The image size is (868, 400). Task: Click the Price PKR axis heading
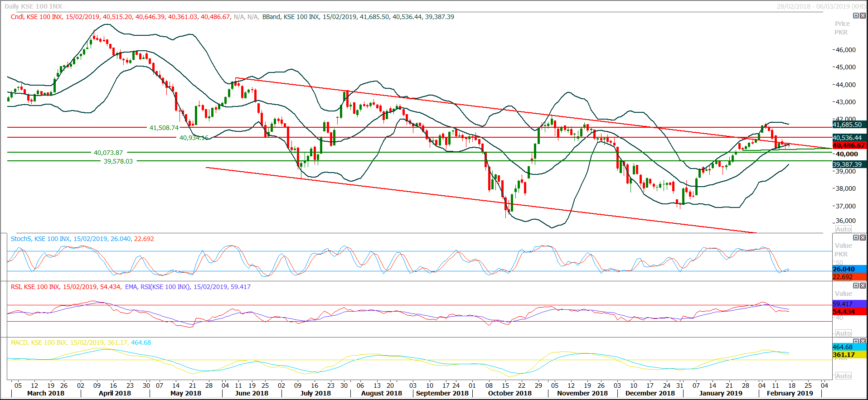pyautogui.click(x=842, y=28)
